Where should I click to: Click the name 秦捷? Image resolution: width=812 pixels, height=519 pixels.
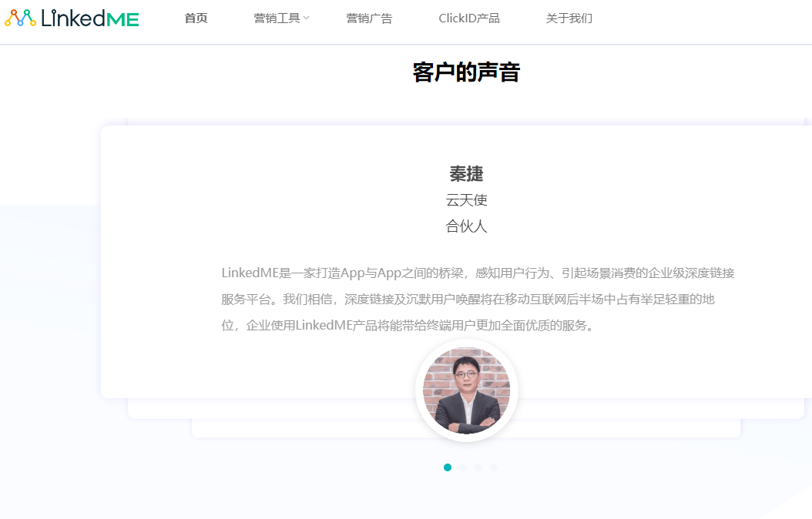coord(467,174)
